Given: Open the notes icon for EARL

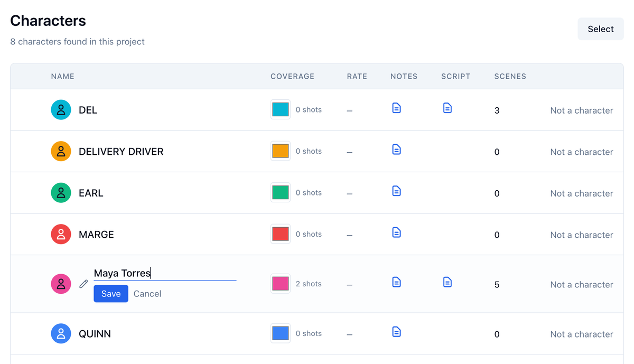Looking at the screenshot, I should (397, 191).
